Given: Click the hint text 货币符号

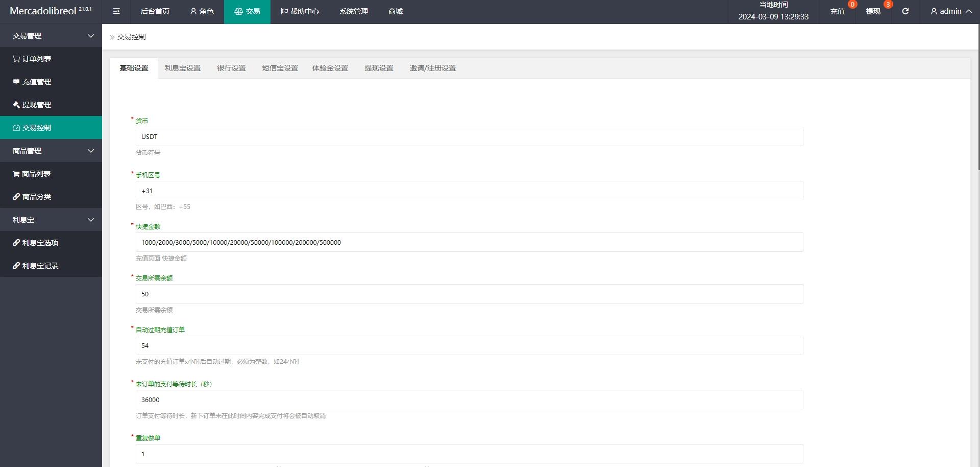Looking at the screenshot, I should pos(148,152).
